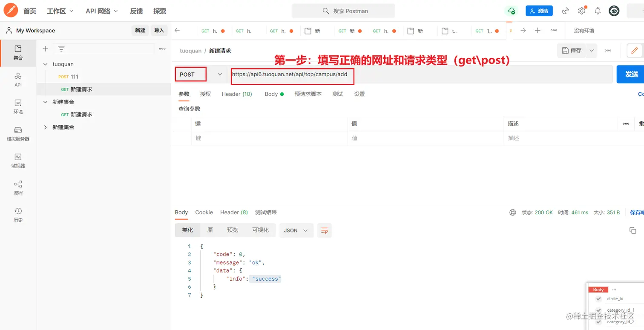The width and height of the screenshot is (644, 330).
Task: Toggle the line wrap icon in response
Action: click(x=324, y=230)
